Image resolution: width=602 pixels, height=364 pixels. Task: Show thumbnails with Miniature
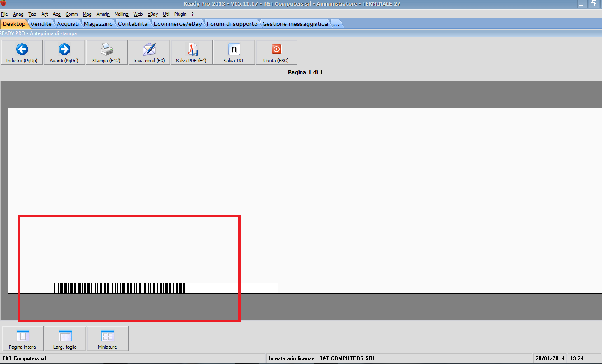click(107, 339)
